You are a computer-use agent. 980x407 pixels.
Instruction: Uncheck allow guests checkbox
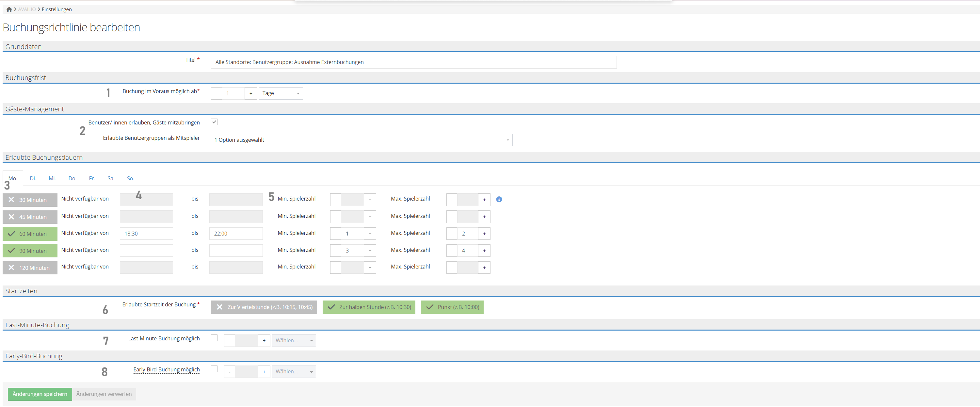tap(214, 122)
